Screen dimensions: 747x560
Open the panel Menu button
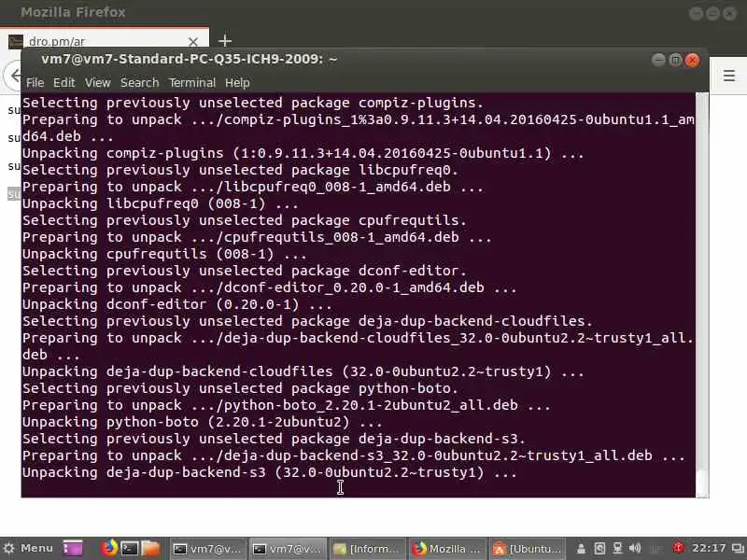click(28, 548)
